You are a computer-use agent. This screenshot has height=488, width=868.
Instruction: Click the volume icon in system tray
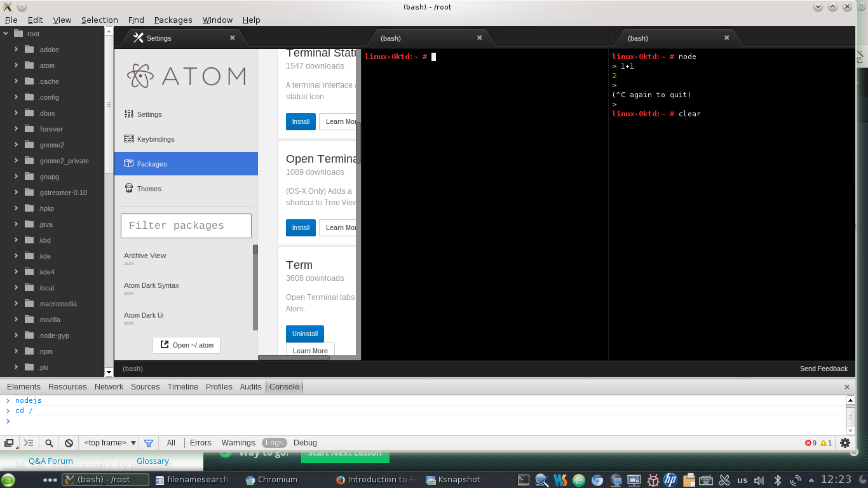[759, 480]
